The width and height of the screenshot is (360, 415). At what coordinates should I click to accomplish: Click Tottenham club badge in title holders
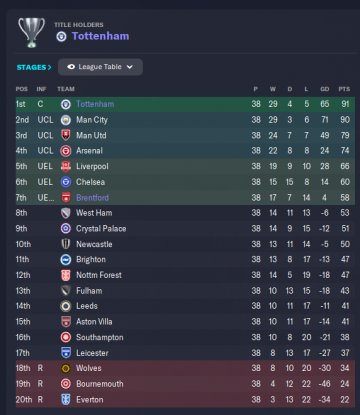61,36
